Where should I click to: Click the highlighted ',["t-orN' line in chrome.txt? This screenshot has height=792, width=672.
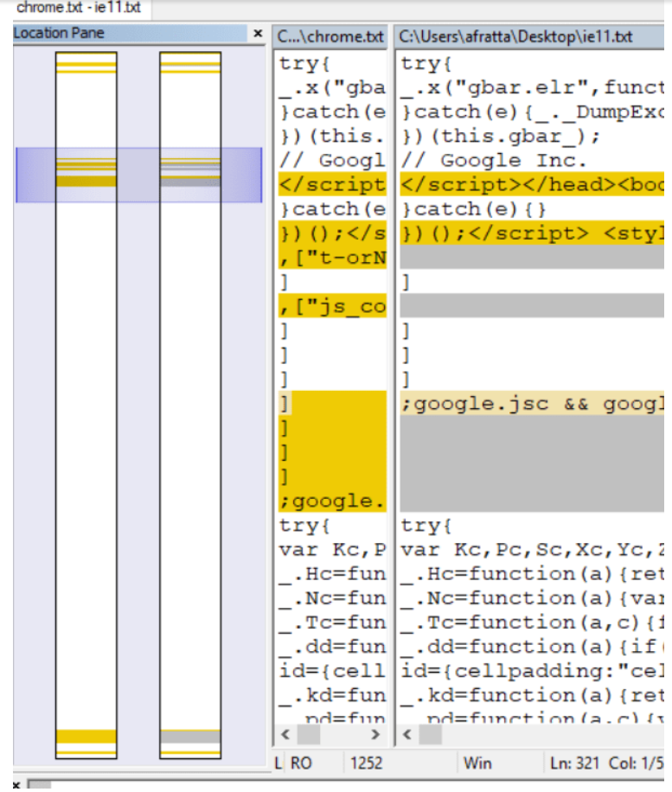[x=332, y=257]
